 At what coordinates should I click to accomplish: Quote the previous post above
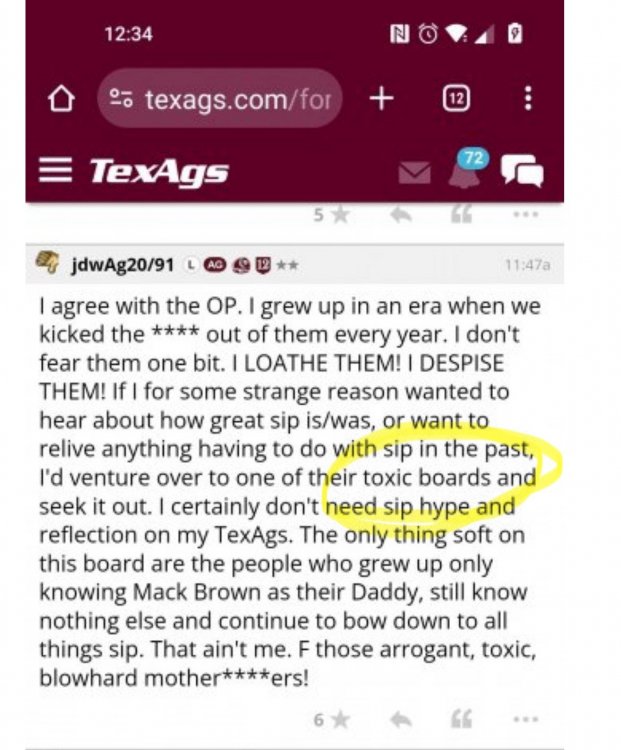point(461,214)
